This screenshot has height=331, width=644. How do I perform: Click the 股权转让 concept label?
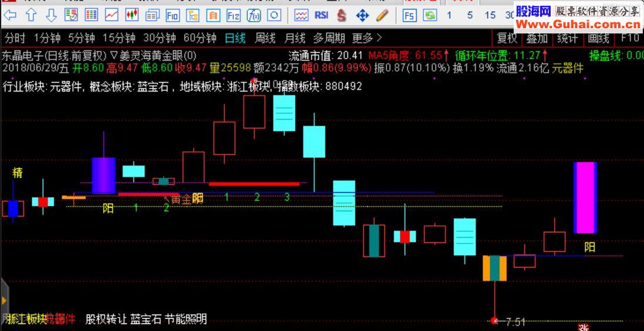tap(106, 319)
